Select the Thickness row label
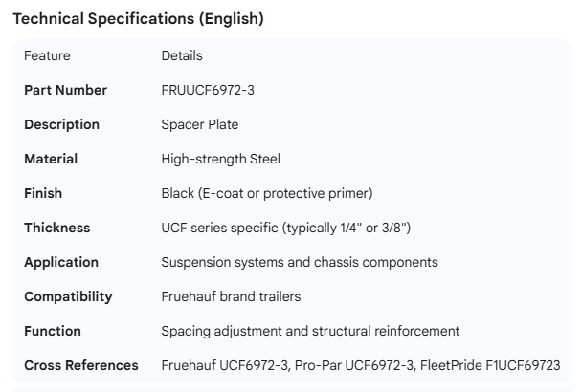This screenshot has width=582, height=392. click(56, 228)
